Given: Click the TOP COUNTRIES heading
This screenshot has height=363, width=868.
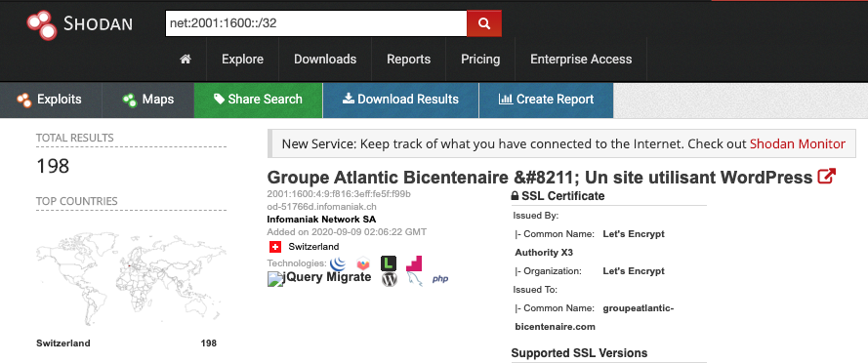Looking at the screenshot, I should [x=77, y=201].
